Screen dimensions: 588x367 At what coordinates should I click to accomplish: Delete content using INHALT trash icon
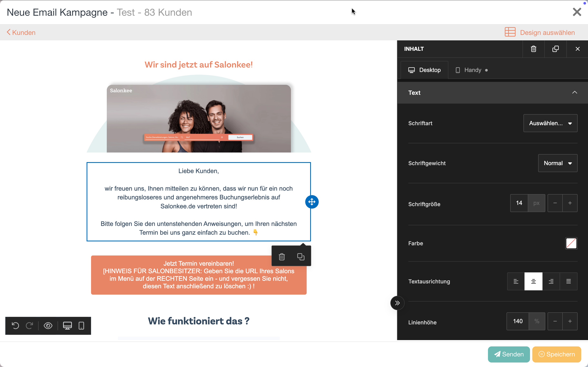[x=533, y=49]
